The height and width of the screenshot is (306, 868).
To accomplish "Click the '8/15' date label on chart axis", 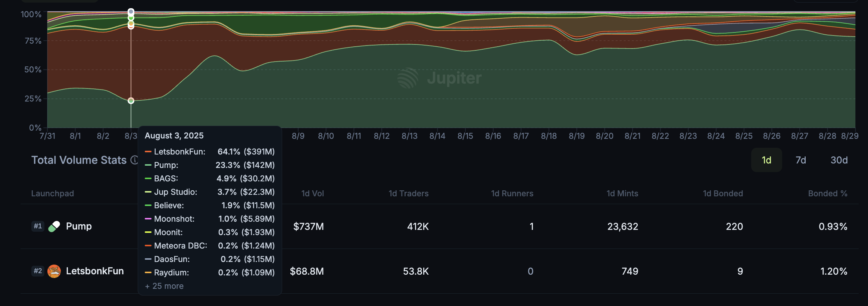I will tap(465, 136).
